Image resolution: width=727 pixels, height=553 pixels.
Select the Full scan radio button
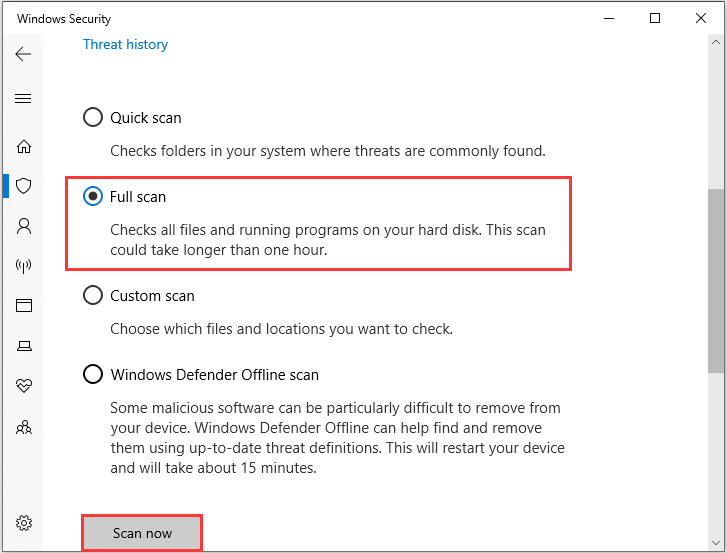click(93, 197)
